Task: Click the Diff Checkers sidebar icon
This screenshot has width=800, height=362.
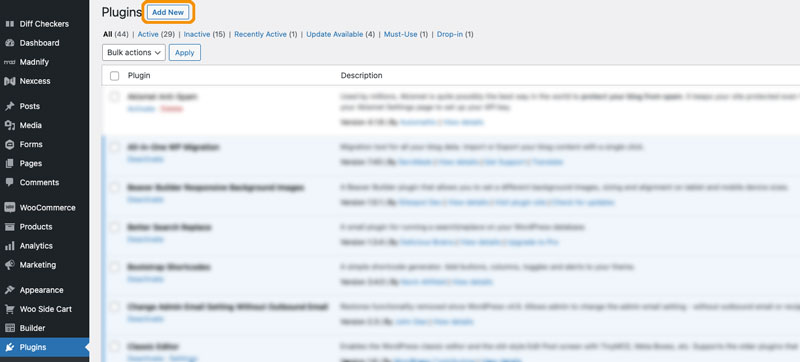Action: click(9, 24)
